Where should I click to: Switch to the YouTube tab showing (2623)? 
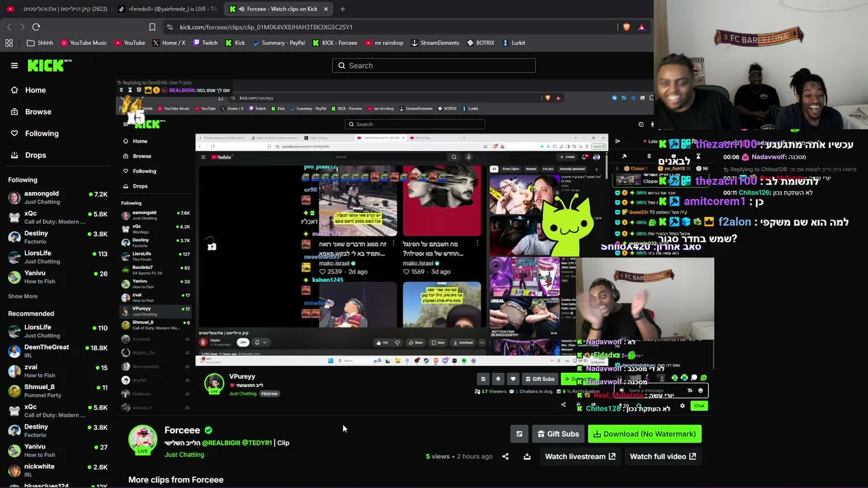pos(56,9)
